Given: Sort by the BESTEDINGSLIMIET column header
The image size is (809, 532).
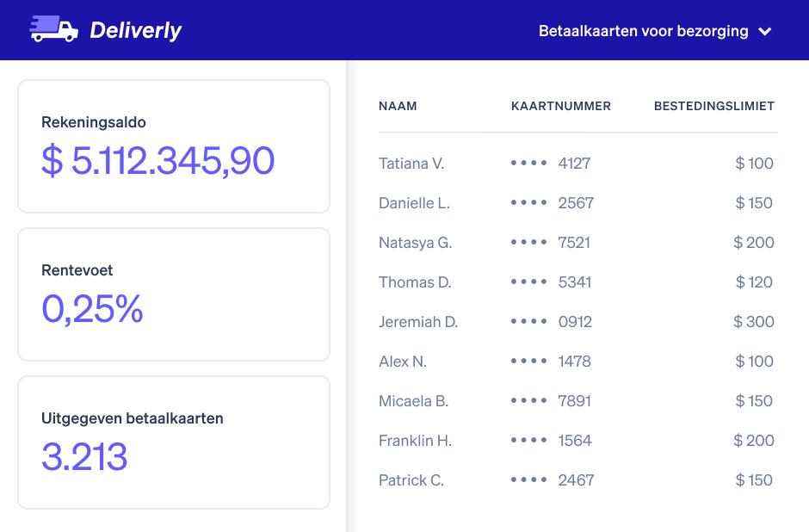Looking at the screenshot, I should click(714, 106).
